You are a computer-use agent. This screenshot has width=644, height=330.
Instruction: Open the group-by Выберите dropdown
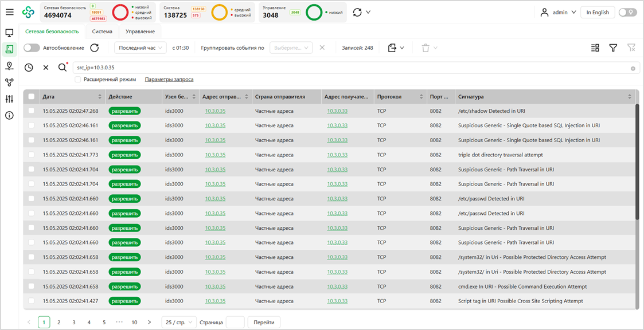click(291, 48)
